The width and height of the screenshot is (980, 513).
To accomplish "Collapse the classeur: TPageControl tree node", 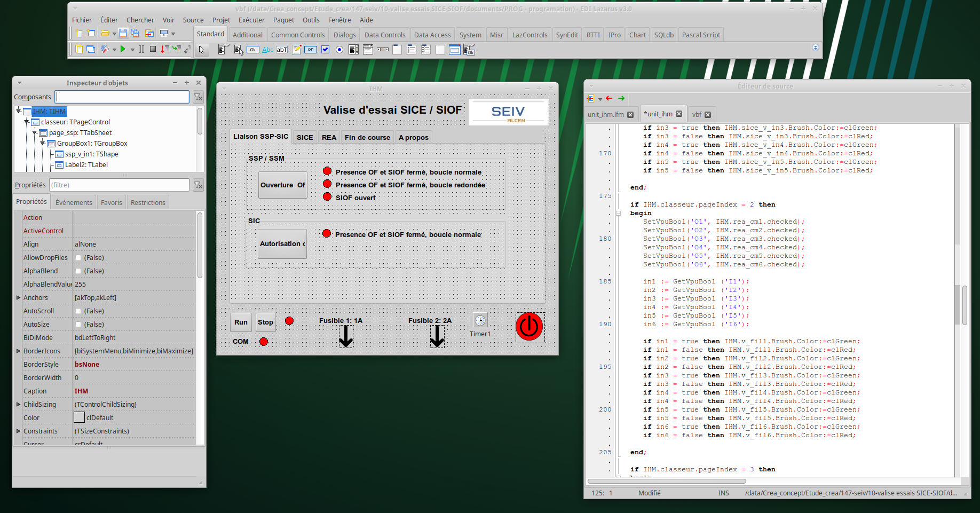I will [x=27, y=122].
